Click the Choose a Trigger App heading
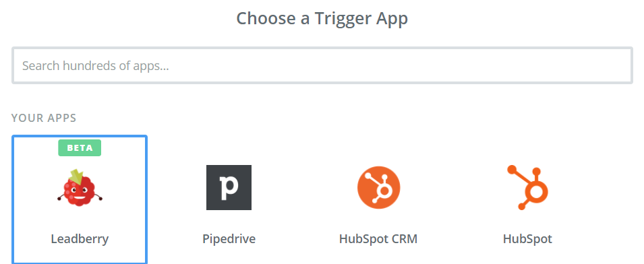The height and width of the screenshot is (264, 644). click(322, 18)
